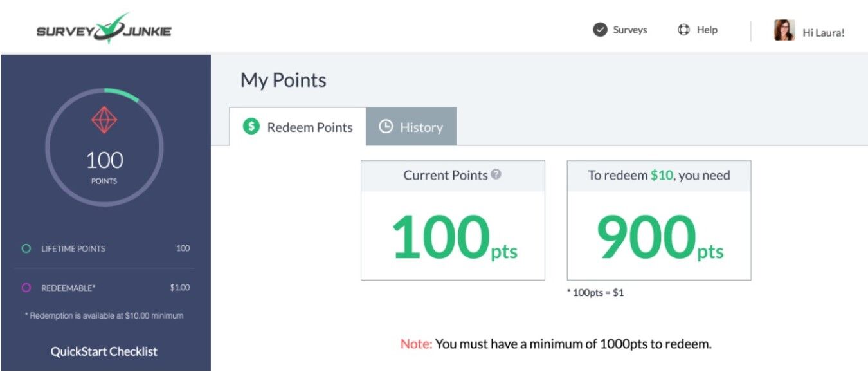This screenshot has height=381, width=868.
Task: Click Laura's profile avatar
Action: [x=784, y=30]
